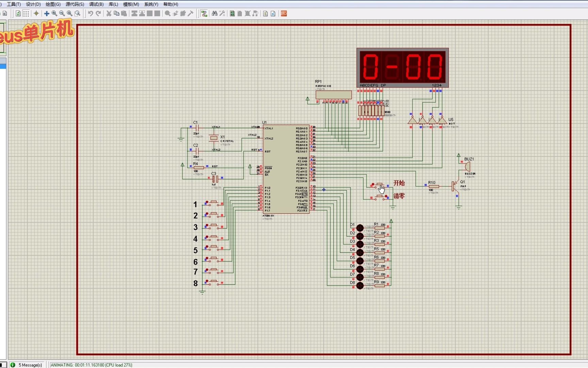Click the Zoom Out magnifier icon
Viewport: 588px width, 368px height.
coord(62,14)
